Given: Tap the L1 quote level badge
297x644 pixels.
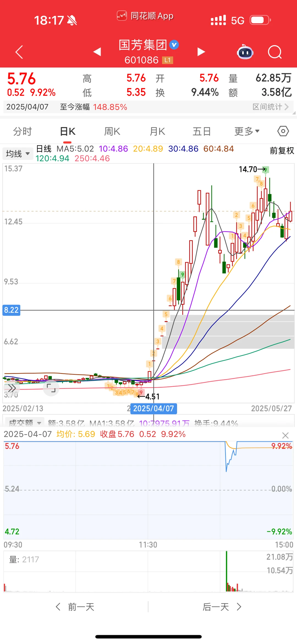Looking at the screenshot, I should pos(167,60).
